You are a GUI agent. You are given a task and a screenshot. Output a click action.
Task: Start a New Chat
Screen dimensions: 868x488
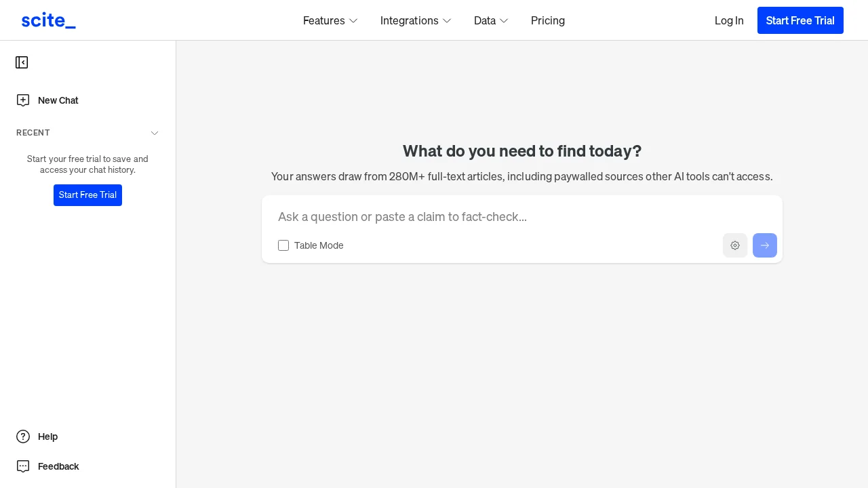coord(58,100)
